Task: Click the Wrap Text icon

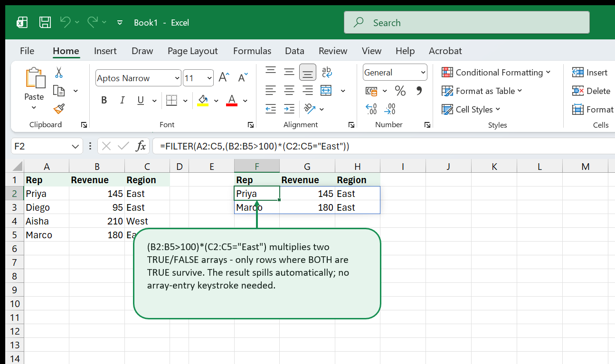Action: pos(327,72)
